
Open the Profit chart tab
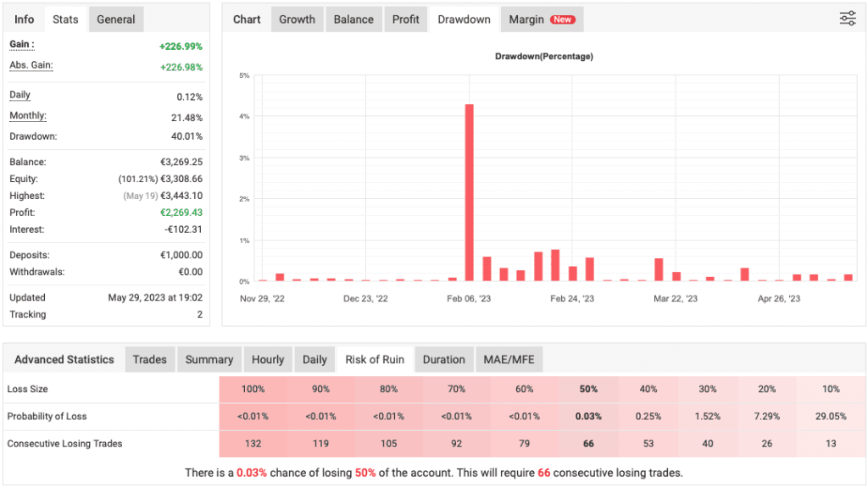pyautogui.click(x=405, y=19)
